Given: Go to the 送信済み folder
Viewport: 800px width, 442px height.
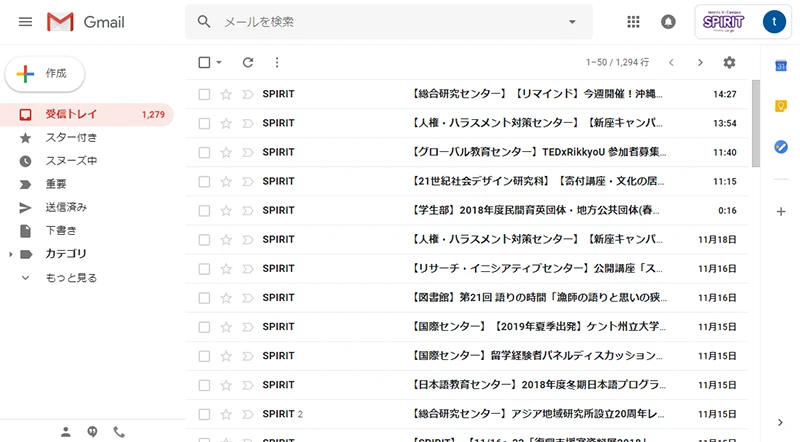Looking at the screenshot, I should click(x=66, y=207).
